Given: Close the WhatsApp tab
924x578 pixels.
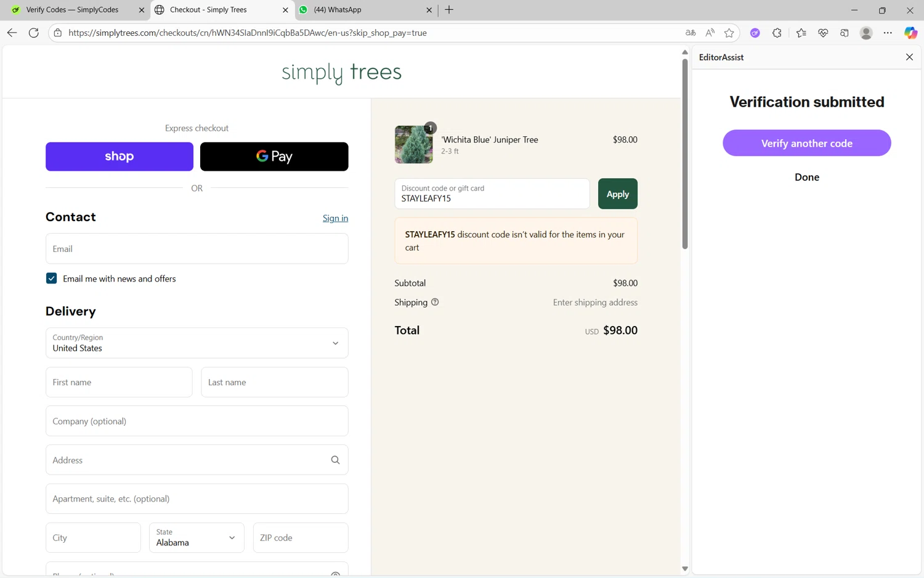Looking at the screenshot, I should pyautogui.click(x=429, y=10).
